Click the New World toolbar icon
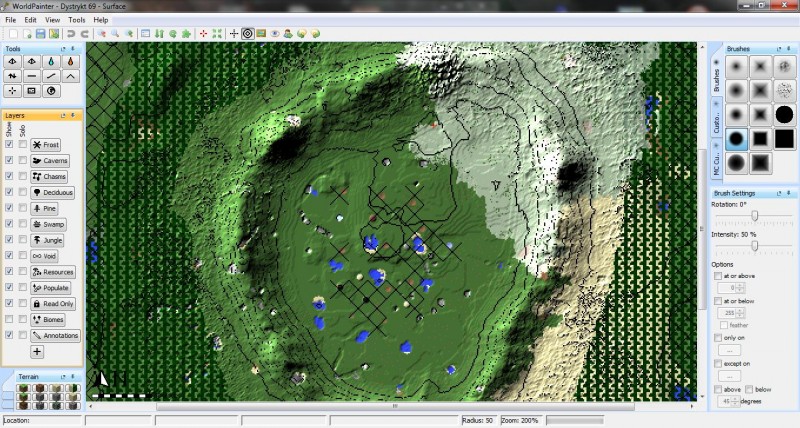The height and width of the screenshot is (428, 800). coord(13,34)
